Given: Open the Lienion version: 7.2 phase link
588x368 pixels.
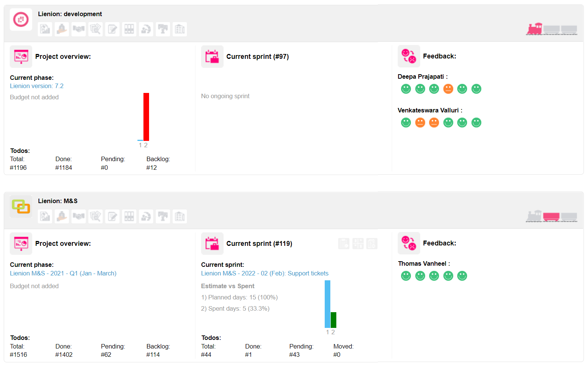Looking at the screenshot, I should pyautogui.click(x=37, y=86).
